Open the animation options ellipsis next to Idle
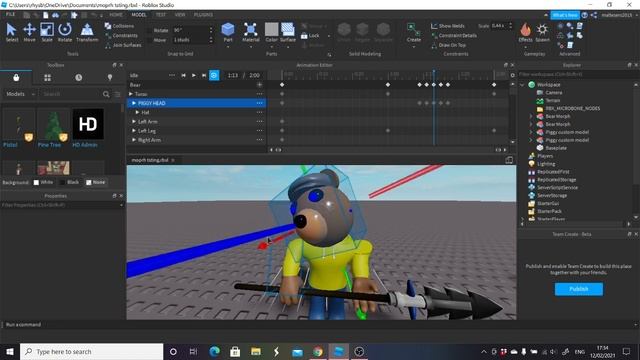Viewport: 640px width, 360px height. 172,75
